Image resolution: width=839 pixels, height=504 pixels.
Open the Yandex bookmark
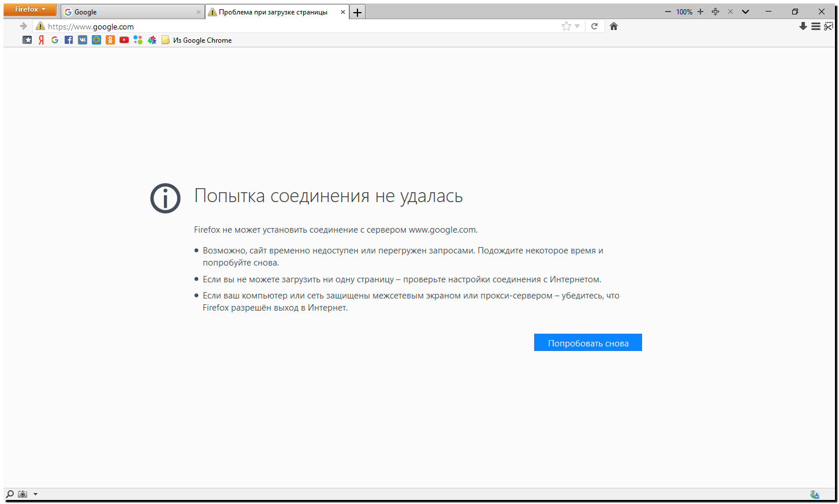click(41, 40)
